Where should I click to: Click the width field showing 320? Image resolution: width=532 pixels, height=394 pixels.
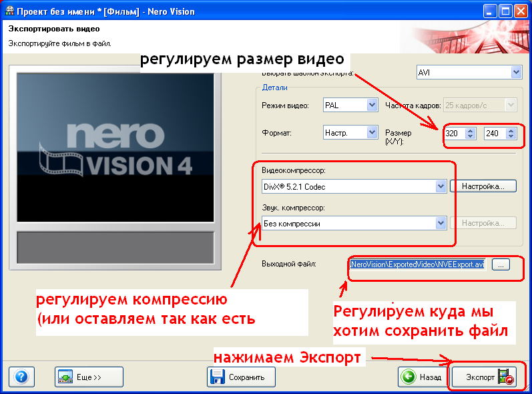(455, 133)
